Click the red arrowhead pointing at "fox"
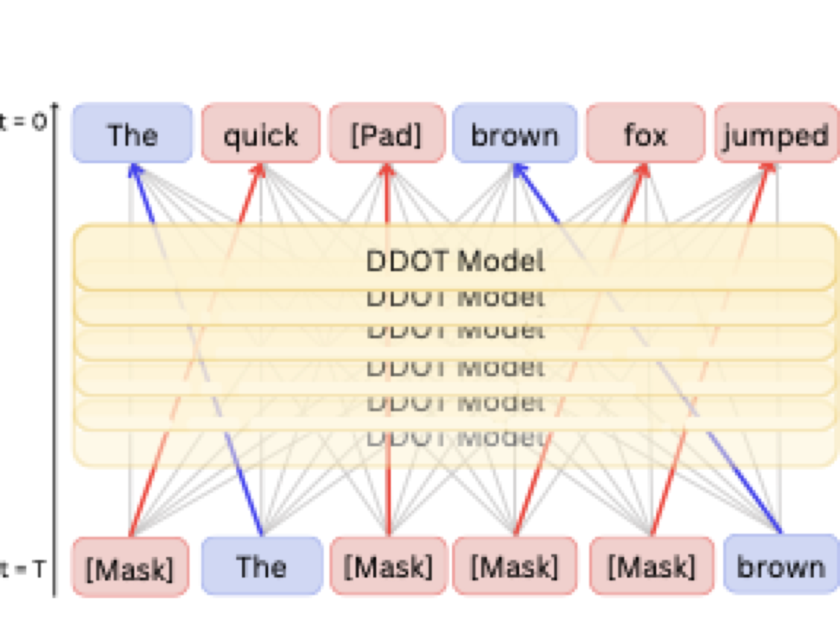 tap(643, 171)
